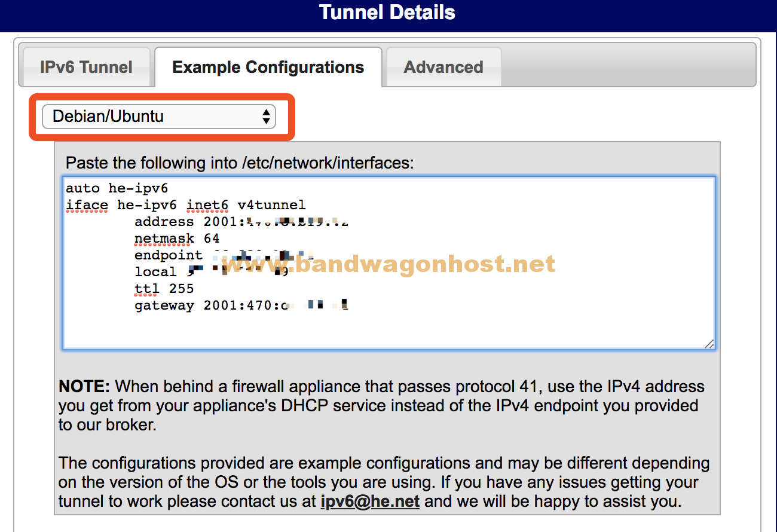Click blank space below gateway in textbox
Screen dimensions: 777x532
[389, 329]
